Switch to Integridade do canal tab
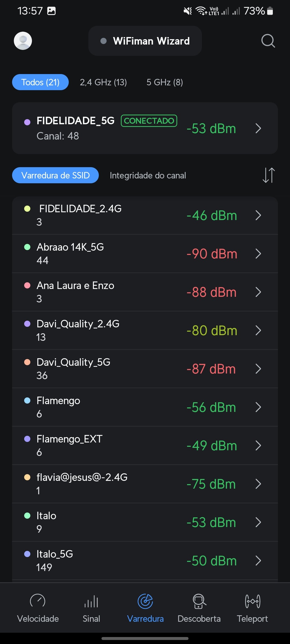 click(148, 175)
